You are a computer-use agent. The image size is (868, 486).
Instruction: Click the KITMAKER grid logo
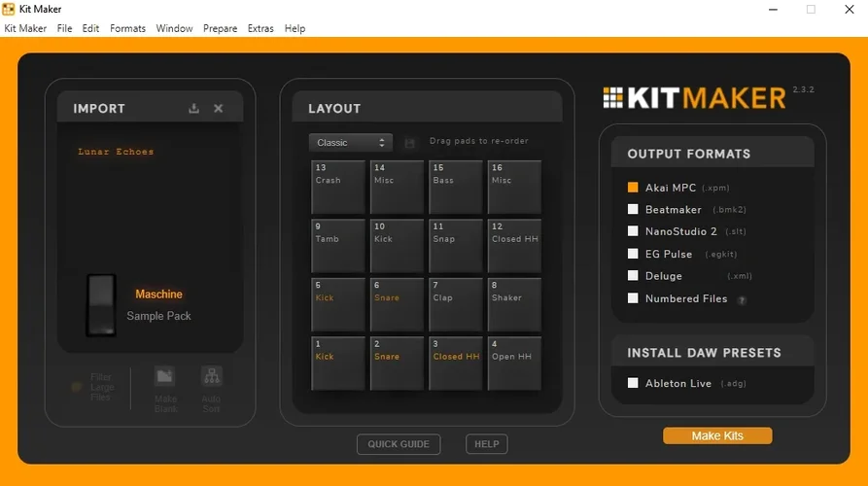(x=612, y=98)
